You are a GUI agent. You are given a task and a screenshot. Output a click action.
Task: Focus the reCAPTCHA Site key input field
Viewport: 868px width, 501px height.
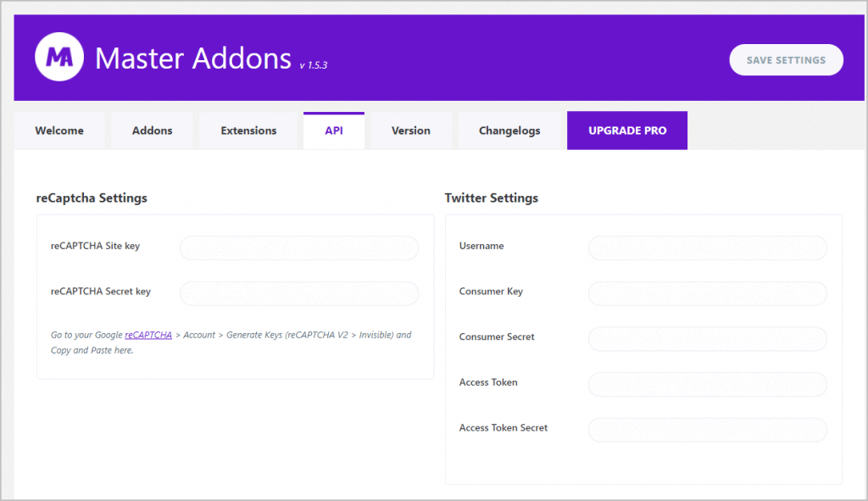[299, 248]
